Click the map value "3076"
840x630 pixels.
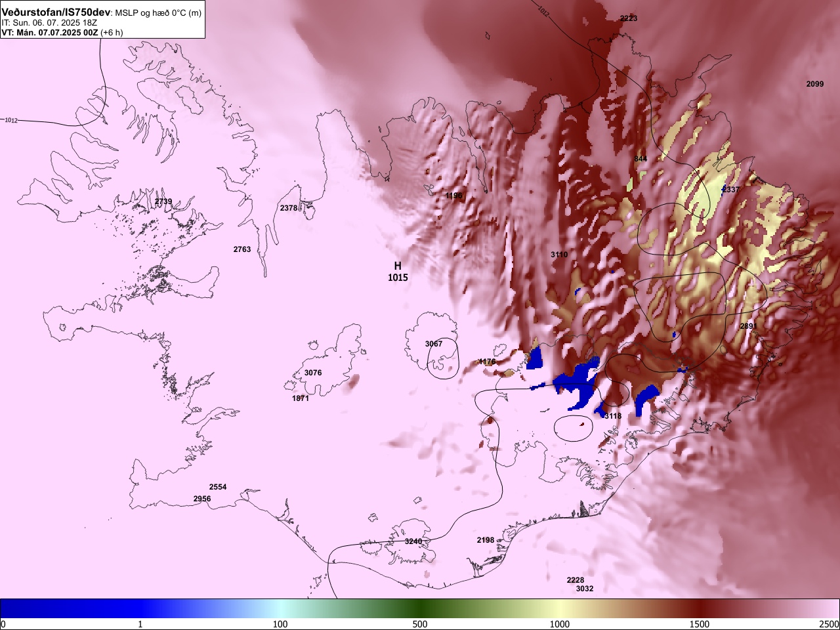click(313, 373)
